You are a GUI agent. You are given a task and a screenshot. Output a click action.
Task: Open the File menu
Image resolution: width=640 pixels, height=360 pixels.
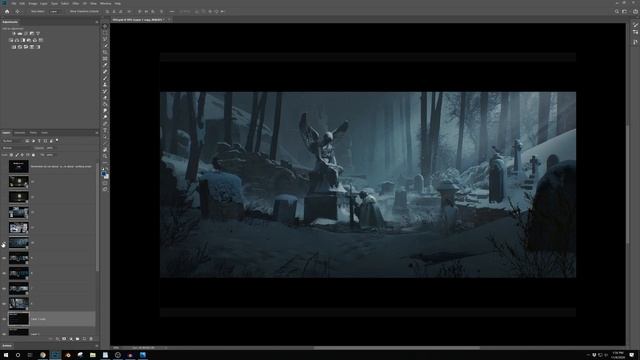pyautogui.click(x=14, y=3)
